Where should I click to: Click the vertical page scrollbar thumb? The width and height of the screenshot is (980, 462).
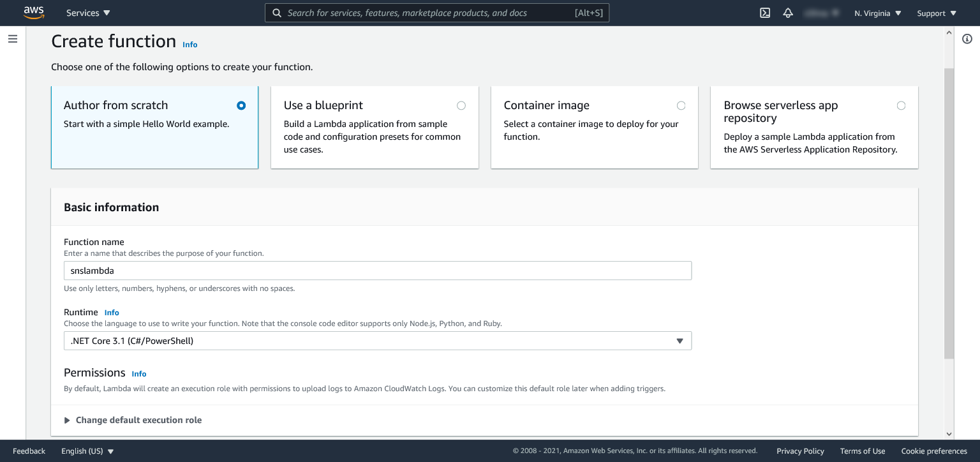click(949, 214)
